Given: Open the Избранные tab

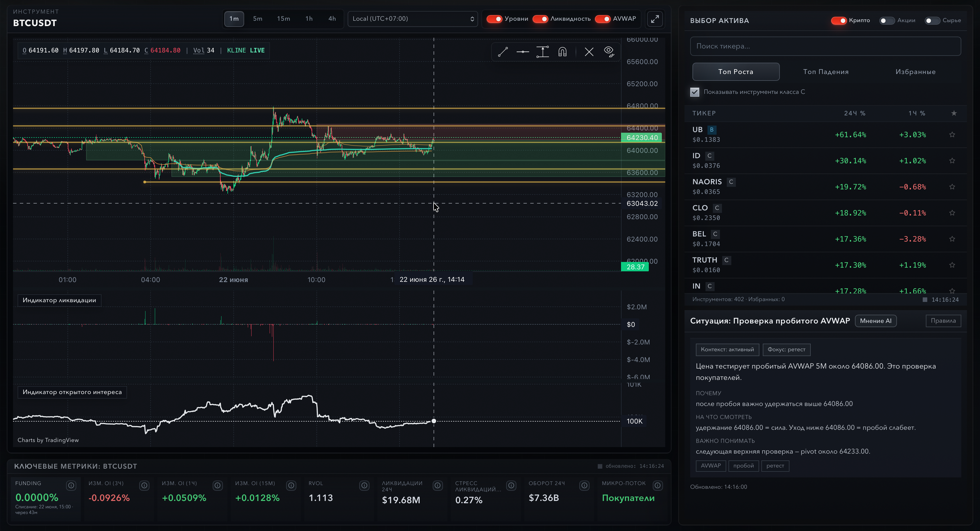Looking at the screenshot, I should point(915,71).
